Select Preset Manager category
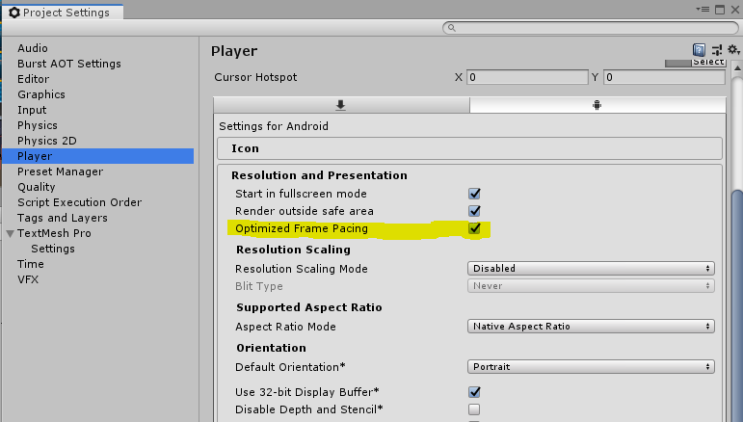 (x=60, y=171)
